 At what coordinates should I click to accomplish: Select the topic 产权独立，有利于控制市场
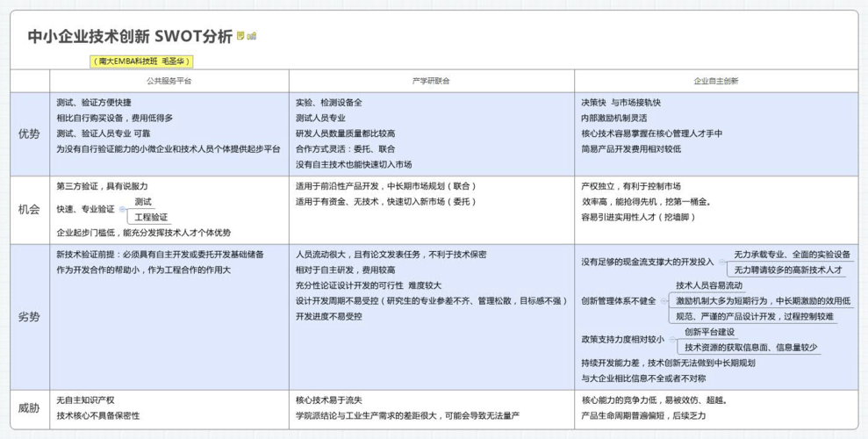[x=630, y=186]
